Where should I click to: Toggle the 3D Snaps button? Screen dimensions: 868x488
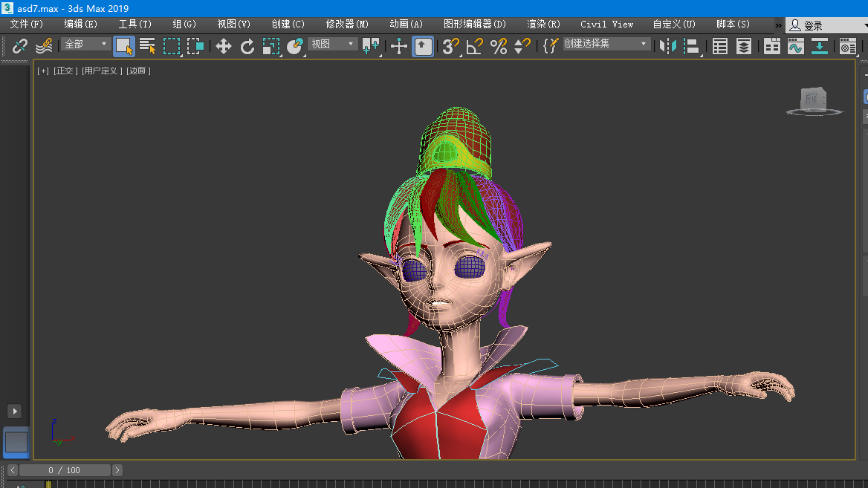(450, 47)
